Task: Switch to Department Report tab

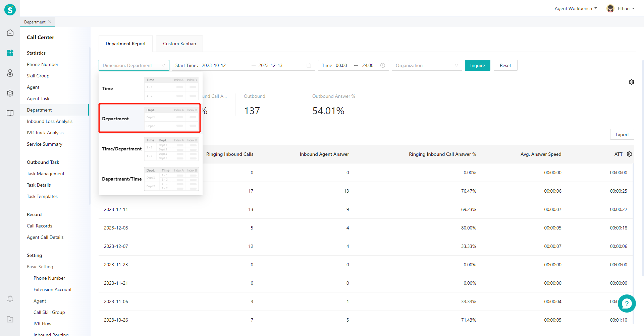Action: point(125,44)
